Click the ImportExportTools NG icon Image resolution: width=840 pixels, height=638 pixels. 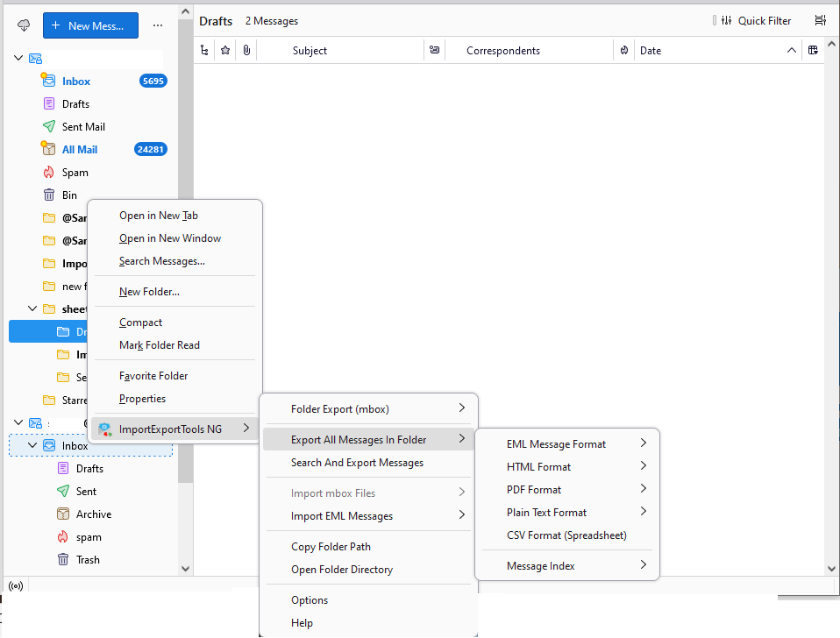coord(105,429)
